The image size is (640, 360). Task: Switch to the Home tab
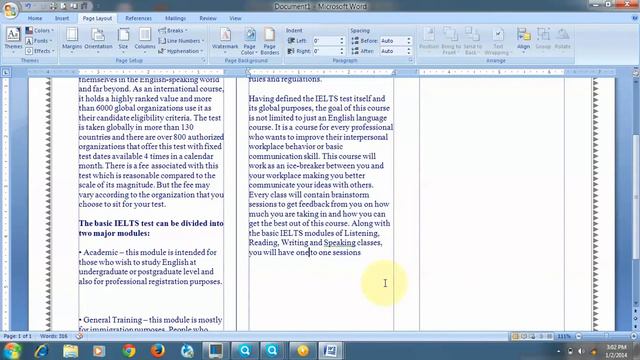pos(35,18)
